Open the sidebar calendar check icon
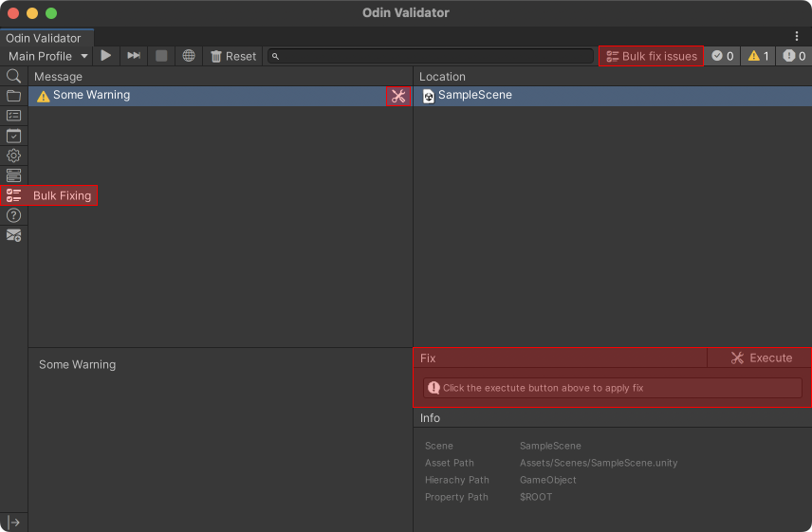The image size is (812, 532). point(14,136)
